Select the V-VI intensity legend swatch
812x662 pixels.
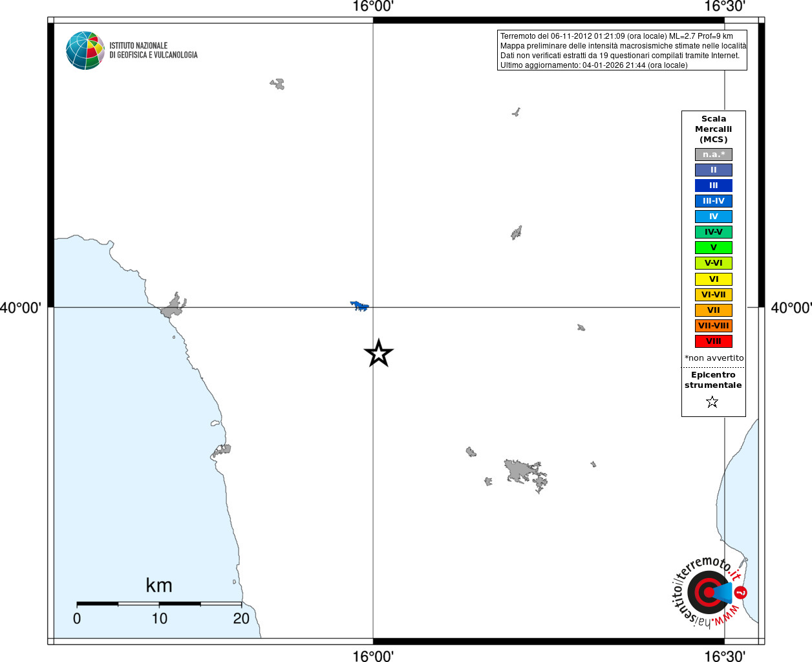[x=714, y=263]
